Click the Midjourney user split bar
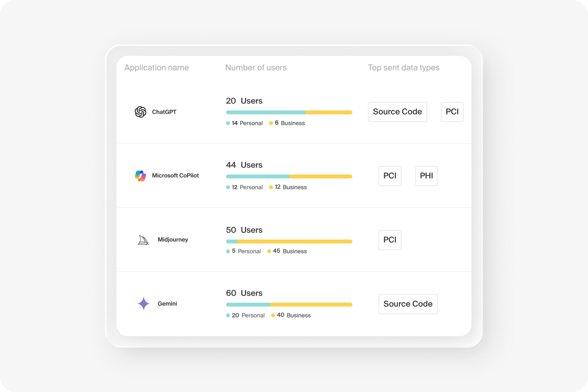588x392 pixels. pos(289,242)
